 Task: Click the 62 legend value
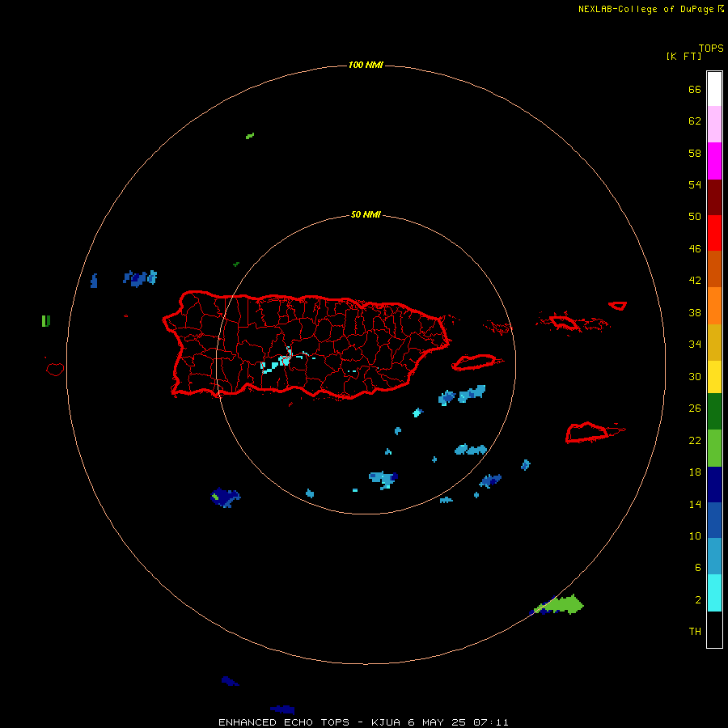tap(695, 121)
